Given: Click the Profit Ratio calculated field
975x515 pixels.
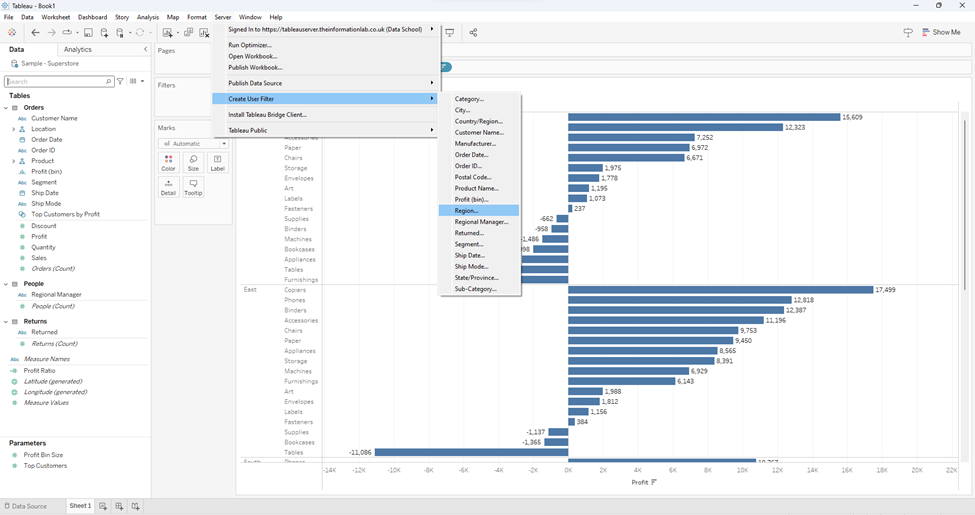Looking at the screenshot, I should pos(40,371).
